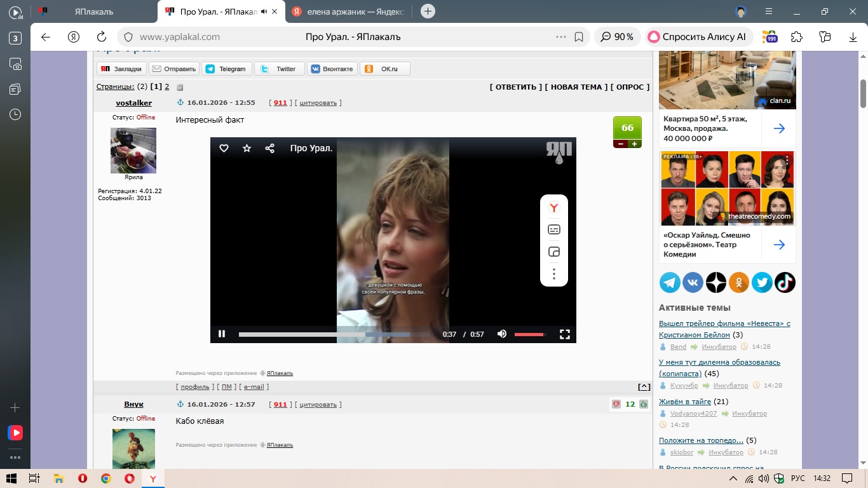This screenshot has width=868, height=488.
Task: Open video overlay three-dots more menu
Action: (x=553, y=274)
